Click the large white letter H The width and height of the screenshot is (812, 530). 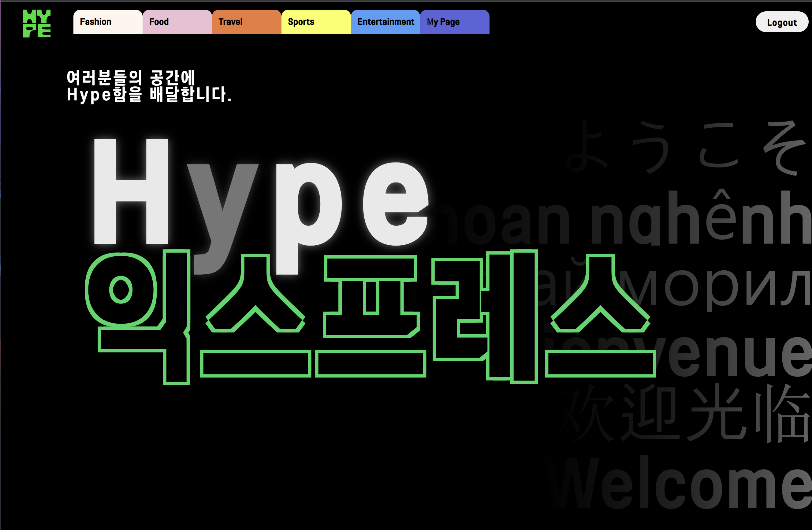(x=131, y=192)
